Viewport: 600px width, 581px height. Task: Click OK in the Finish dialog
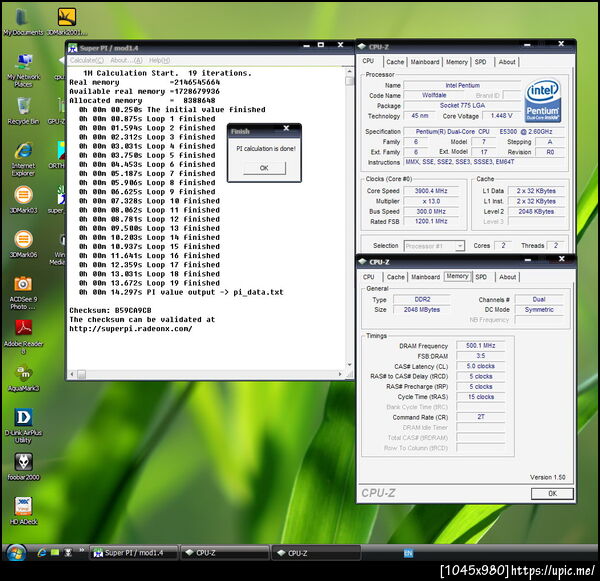click(263, 168)
